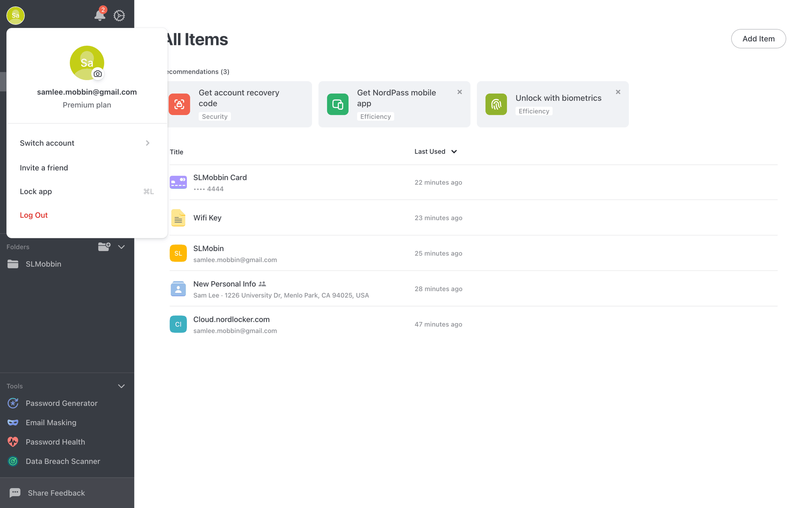The height and width of the screenshot is (508, 812).
Task: Click the Security tag on the recovery card
Action: pos(214,116)
